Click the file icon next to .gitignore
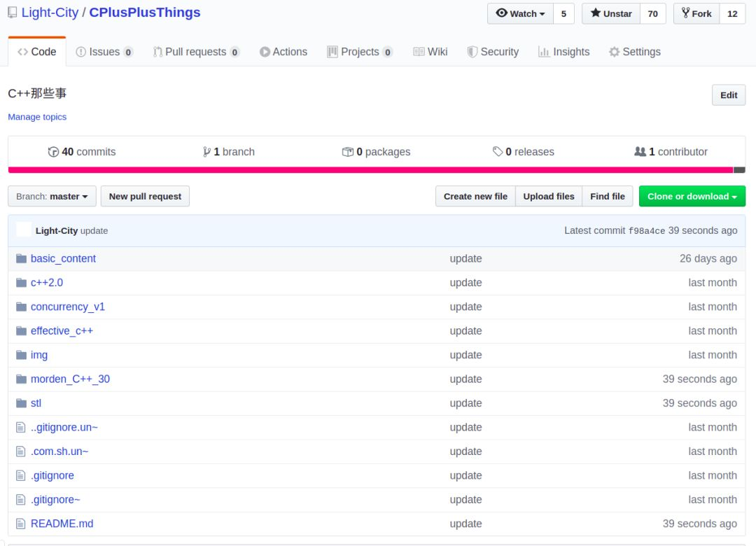Image resolution: width=756 pixels, height=546 pixels. 21,475
